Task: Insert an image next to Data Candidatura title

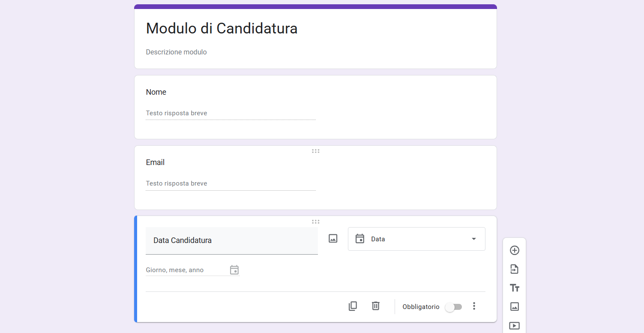Action: [333, 238]
